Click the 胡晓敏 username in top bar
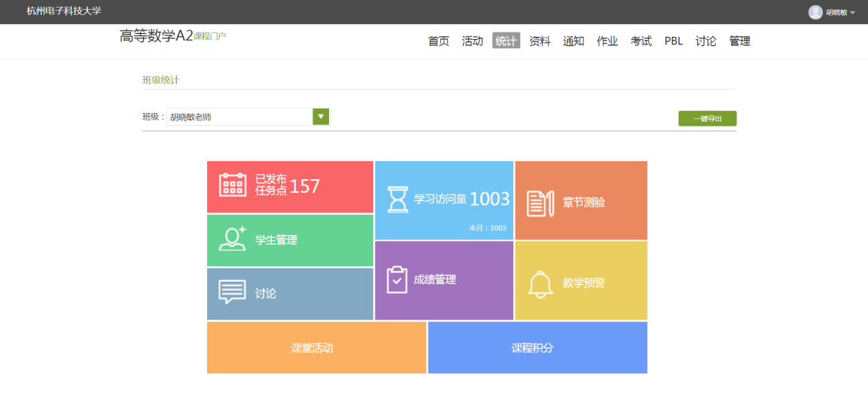Screen dimensions: 868x400 pyautogui.click(x=837, y=13)
